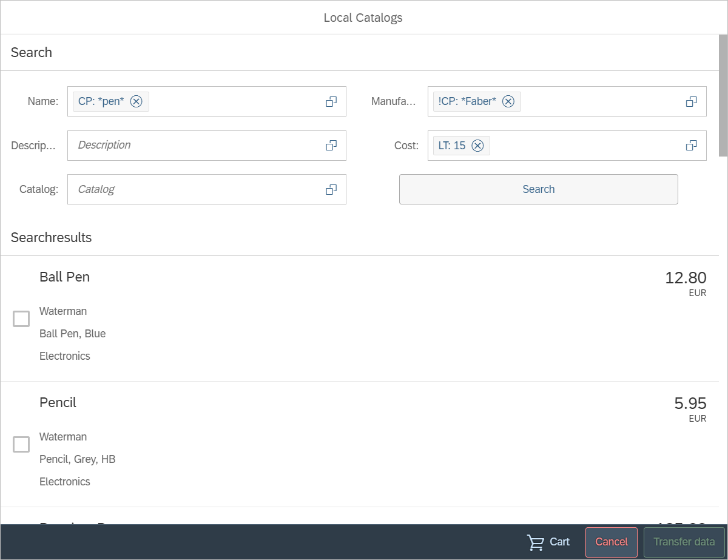Click the 'LT: 15' cost token text
The height and width of the screenshot is (560, 728).
(x=452, y=146)
